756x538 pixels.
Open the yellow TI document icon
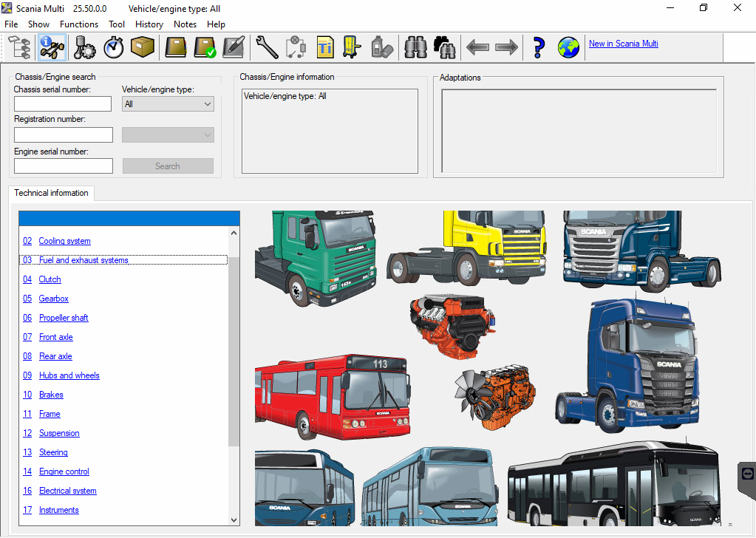tap(325, 47)
